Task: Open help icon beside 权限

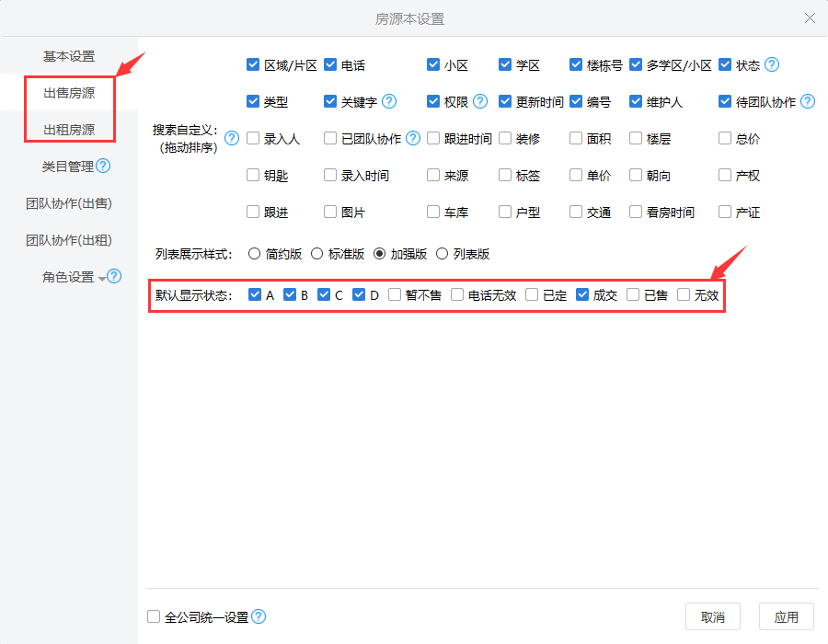Action: [x=479, y=101]
